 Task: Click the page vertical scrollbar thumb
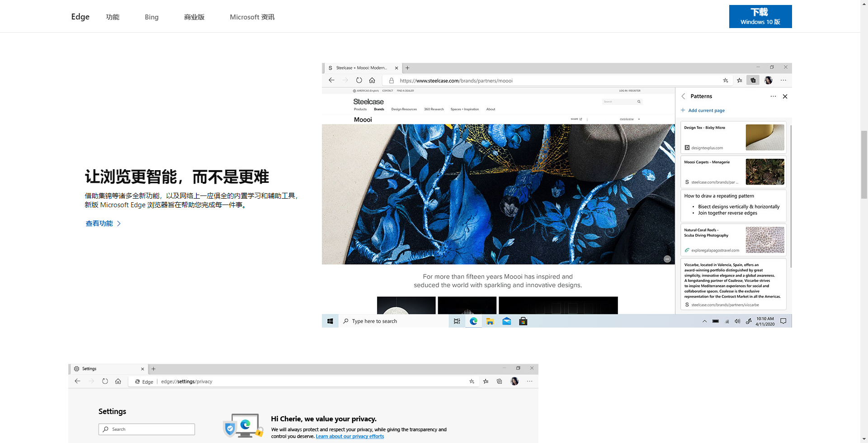click(x=864, y=164)
